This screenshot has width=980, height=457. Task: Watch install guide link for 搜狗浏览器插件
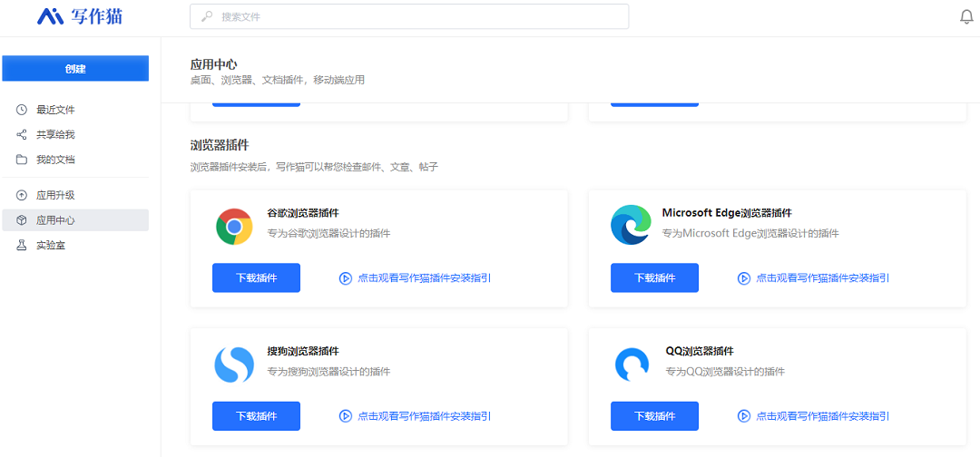pyautogui.click(x=425, y=416)
